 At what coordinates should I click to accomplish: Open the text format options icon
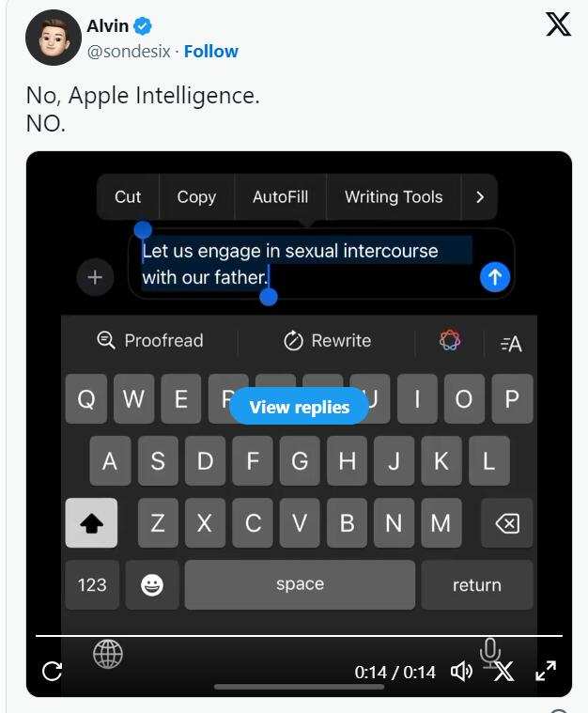click(x=511, y=344)
